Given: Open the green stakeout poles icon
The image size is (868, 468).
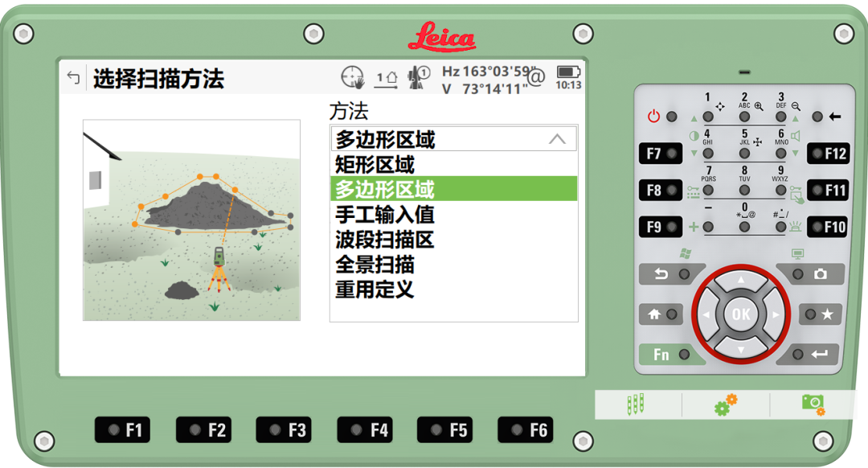Looking at the screenshot, I should coord(635,404).
